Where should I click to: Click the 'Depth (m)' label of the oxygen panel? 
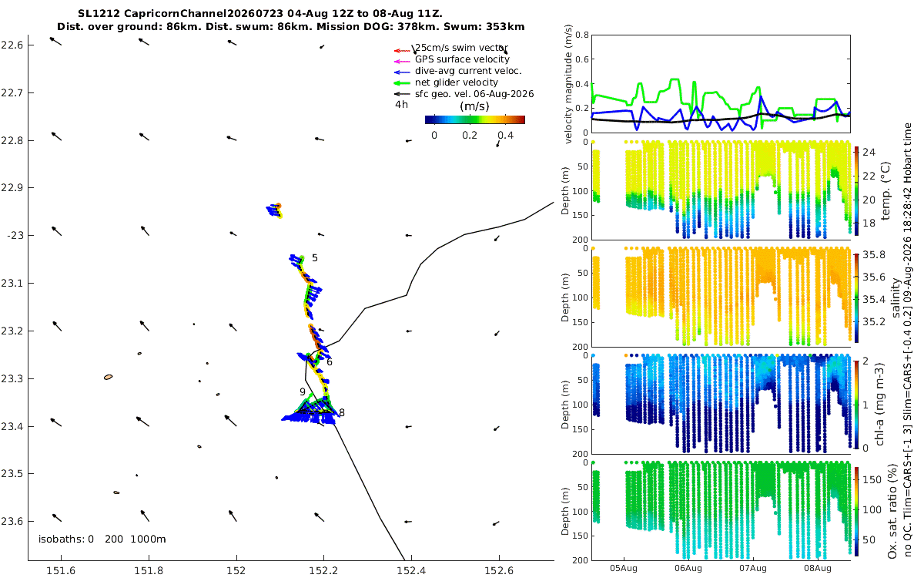pos(566,510)
